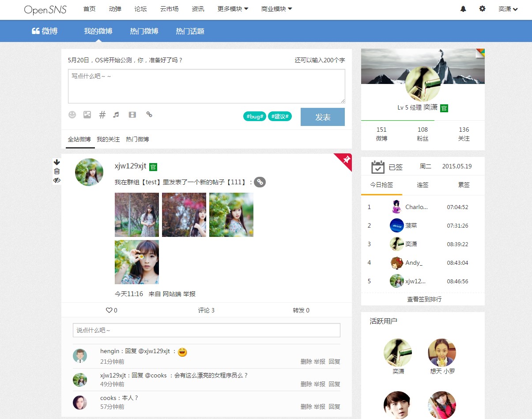The width and height of the screenshot is (532, 419).
Task: Click the 发表 post button
Action: 323,117
